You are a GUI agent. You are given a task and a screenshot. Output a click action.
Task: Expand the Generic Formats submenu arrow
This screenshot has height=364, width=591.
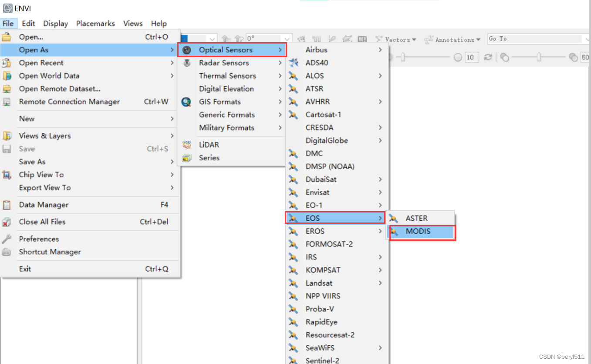(280, 115)
